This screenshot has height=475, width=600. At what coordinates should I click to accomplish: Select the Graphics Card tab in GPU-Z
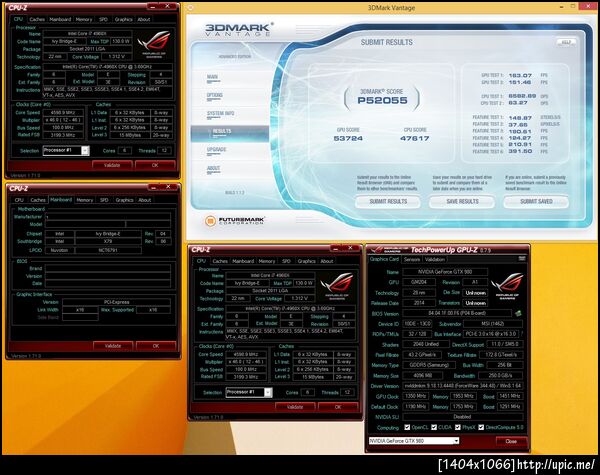[x=384, y=259]
